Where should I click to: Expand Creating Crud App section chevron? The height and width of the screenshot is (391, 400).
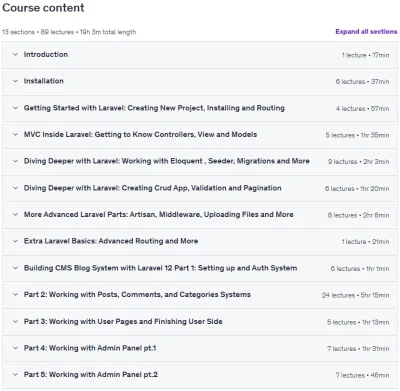(15, 188)
